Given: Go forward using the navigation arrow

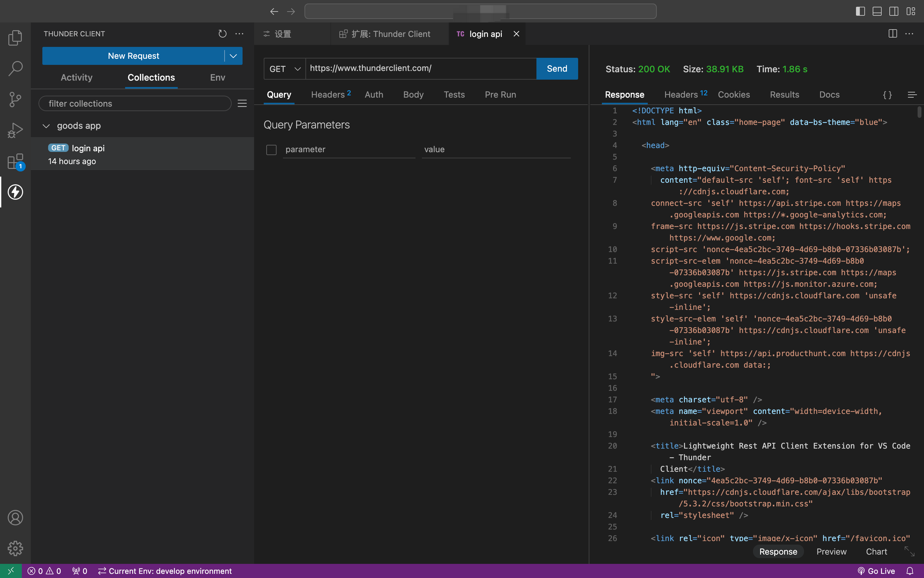Looking at the screenshot, I should click(x=291, y=12).
